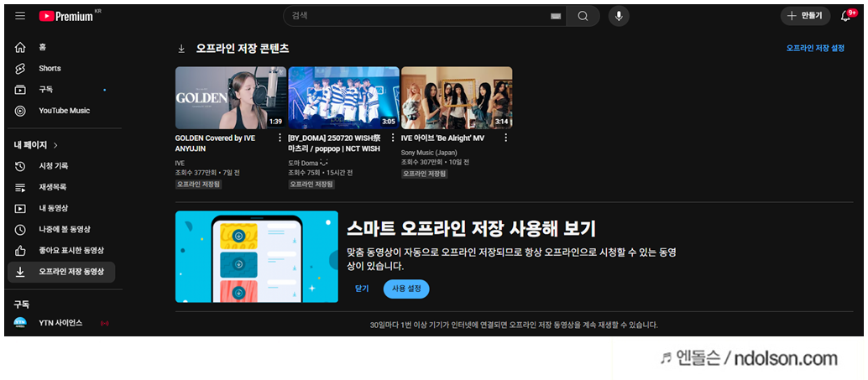Open options menu for Be Alright MV

pos(505,138)
